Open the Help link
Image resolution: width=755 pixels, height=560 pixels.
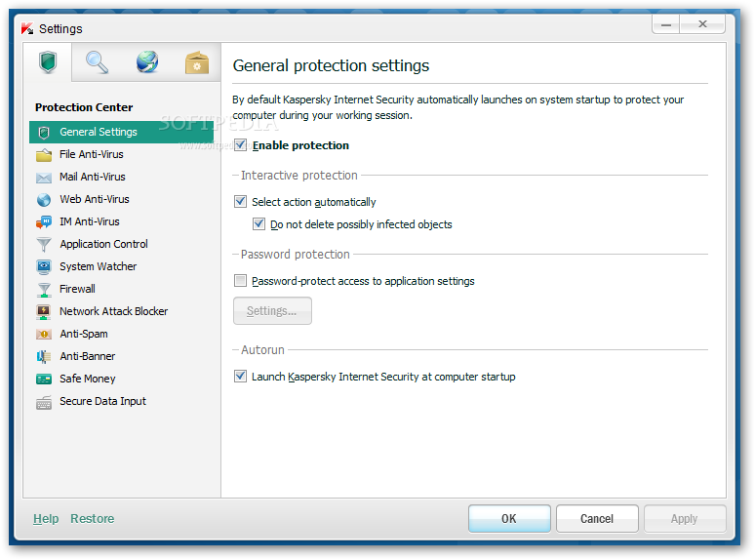tap(46, 519)
